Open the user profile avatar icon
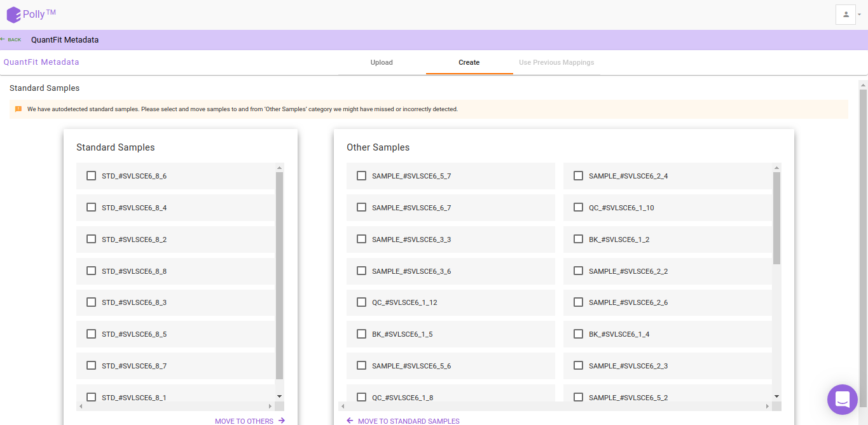The width and height of the screenshot is (868, 425). coord(846,14)
